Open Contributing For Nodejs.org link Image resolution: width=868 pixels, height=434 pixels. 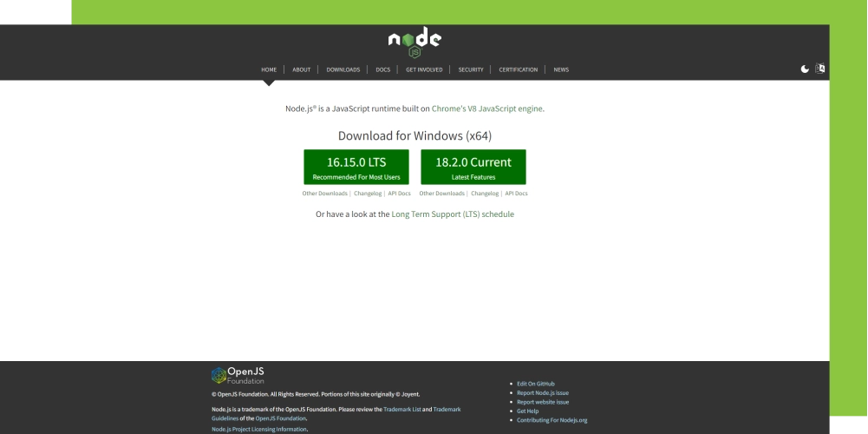pos(551,420)
